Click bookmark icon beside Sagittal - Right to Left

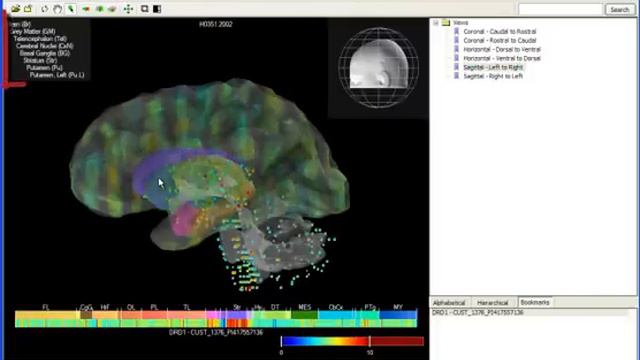tap(457, 76)
